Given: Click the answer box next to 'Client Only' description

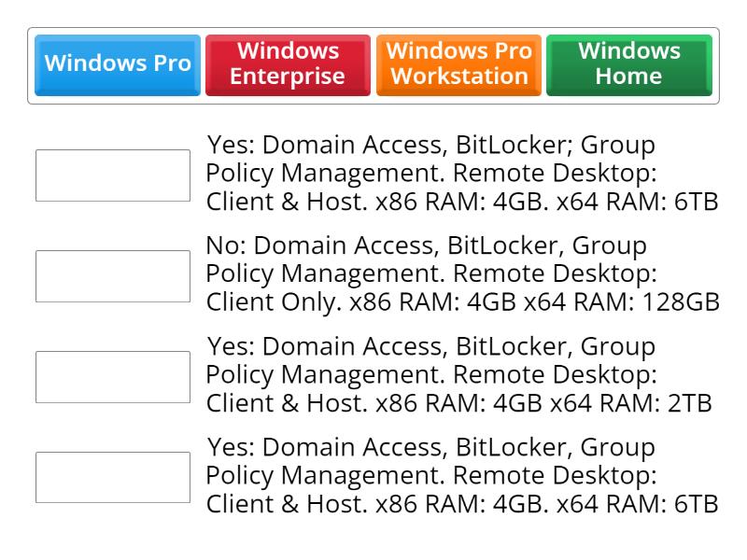Looking at the screenshot, I should point(112,275).
